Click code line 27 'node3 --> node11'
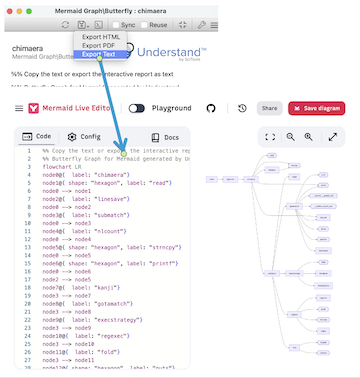The image size is (360, 378). [x=68, y=360]
